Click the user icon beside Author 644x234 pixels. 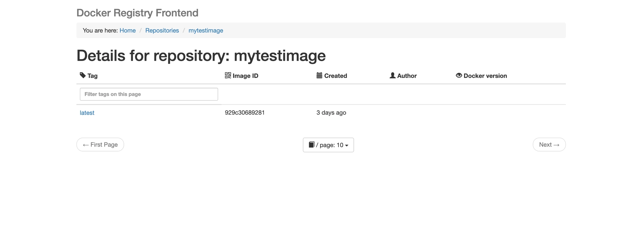392,75
